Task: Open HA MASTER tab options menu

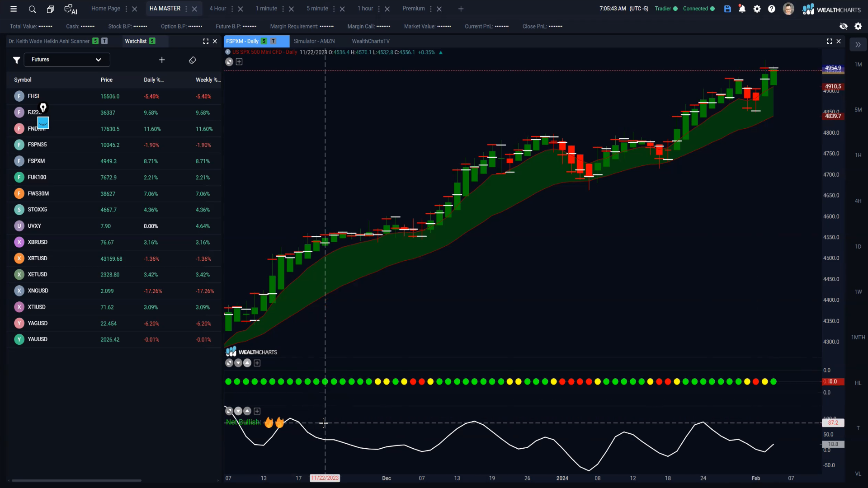Action: pyautogui.click(x=186, y=9)
